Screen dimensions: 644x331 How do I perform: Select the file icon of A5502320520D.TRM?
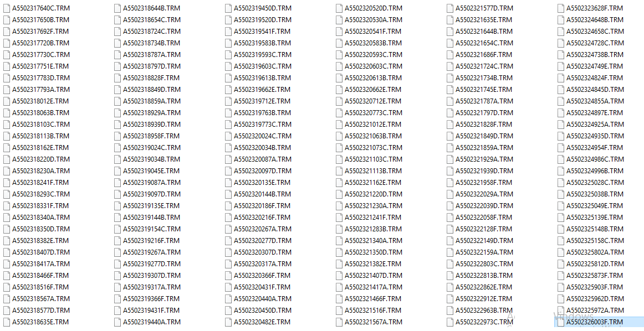tap(339, 8)
